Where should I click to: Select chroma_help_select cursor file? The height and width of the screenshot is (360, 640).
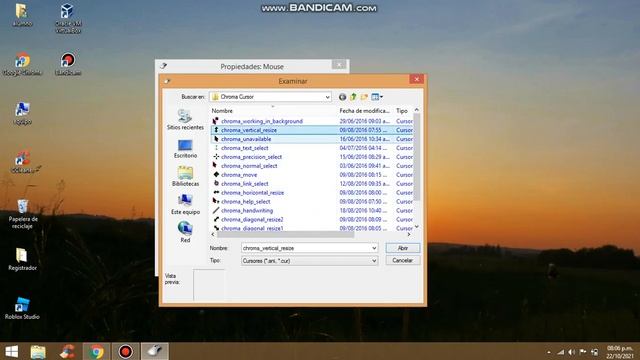(245, 202)
